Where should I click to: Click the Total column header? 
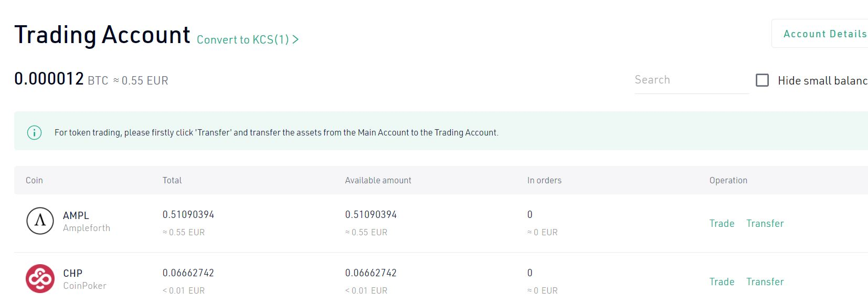(x=172, y=180)
